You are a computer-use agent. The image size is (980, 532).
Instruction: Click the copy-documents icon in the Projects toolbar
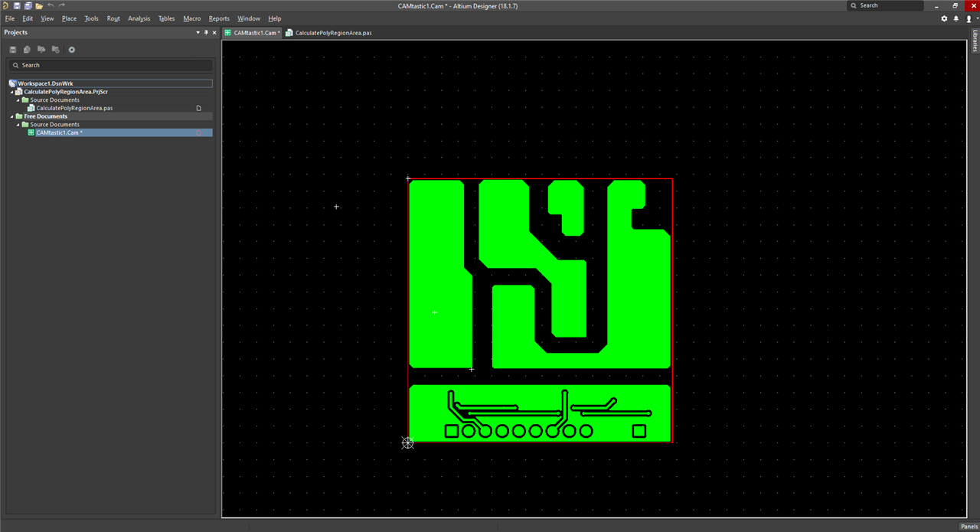pyautogui.click(x=27, y=50)
